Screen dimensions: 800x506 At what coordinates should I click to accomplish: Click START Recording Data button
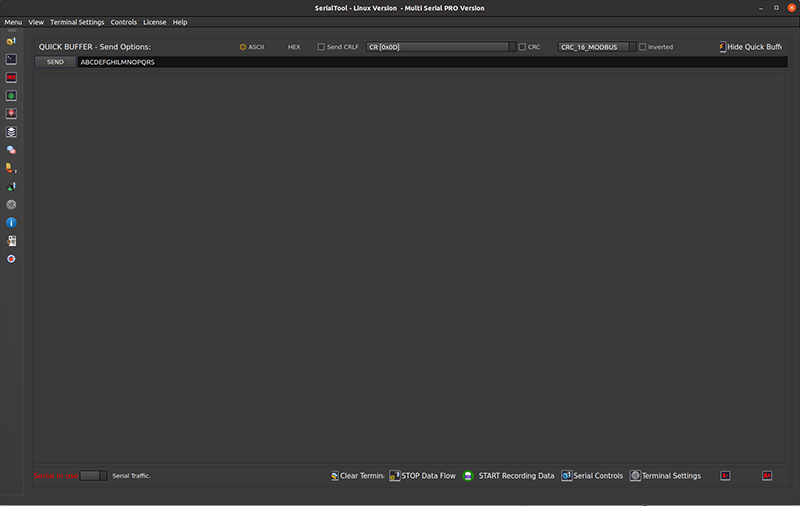(x=508, y=475)
